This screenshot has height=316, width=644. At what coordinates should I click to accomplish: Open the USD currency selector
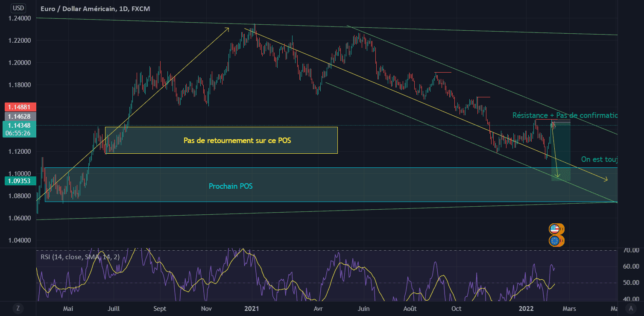coord(18,8)
